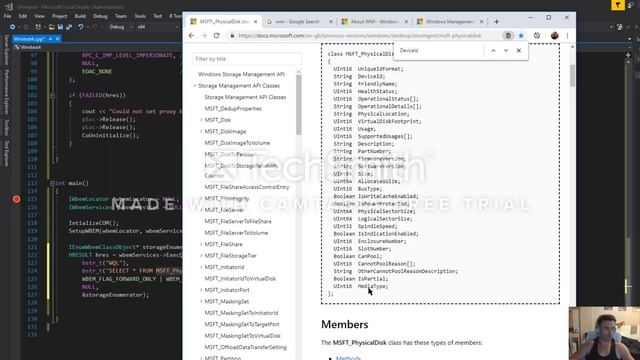Close the find-in-page bar
640x360 pixels.
point(519,51)
